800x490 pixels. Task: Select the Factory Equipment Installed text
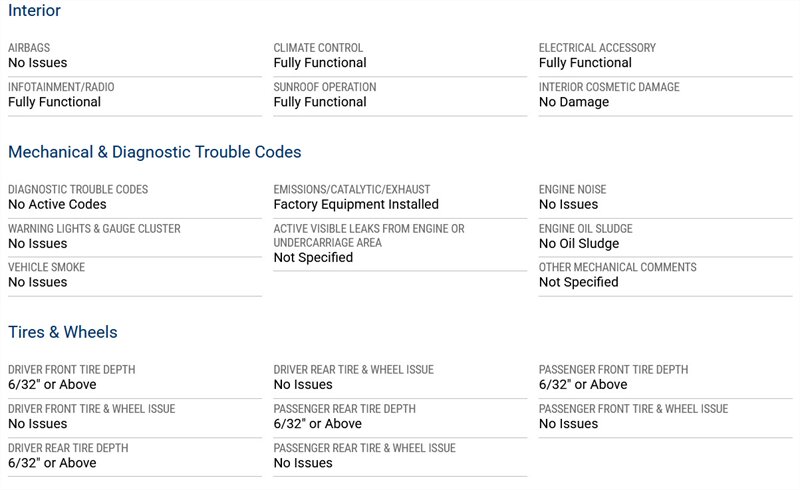356,204
